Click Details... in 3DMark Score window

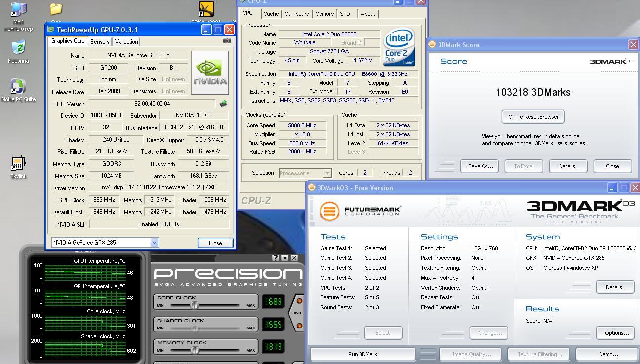(569, 166)
